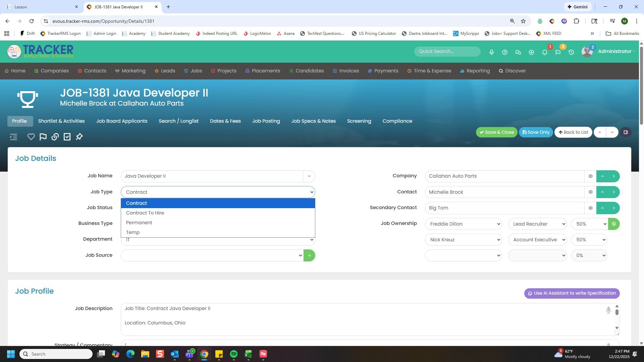This screenshot has width=644, height=362.
Task: Expand the Job Name dropdown arrow
Action: [x=309, y=176]
